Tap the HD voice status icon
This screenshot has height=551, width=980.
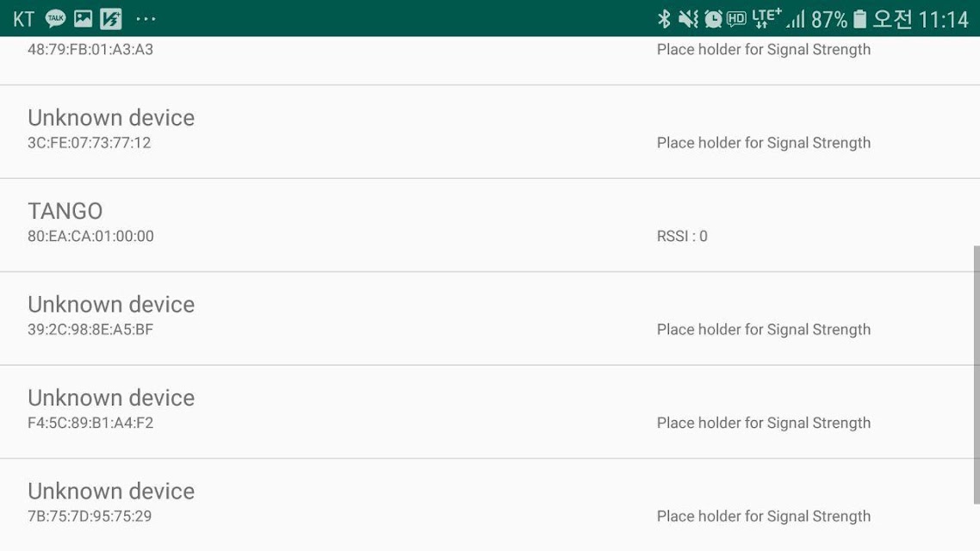click(x=736, y=19)
